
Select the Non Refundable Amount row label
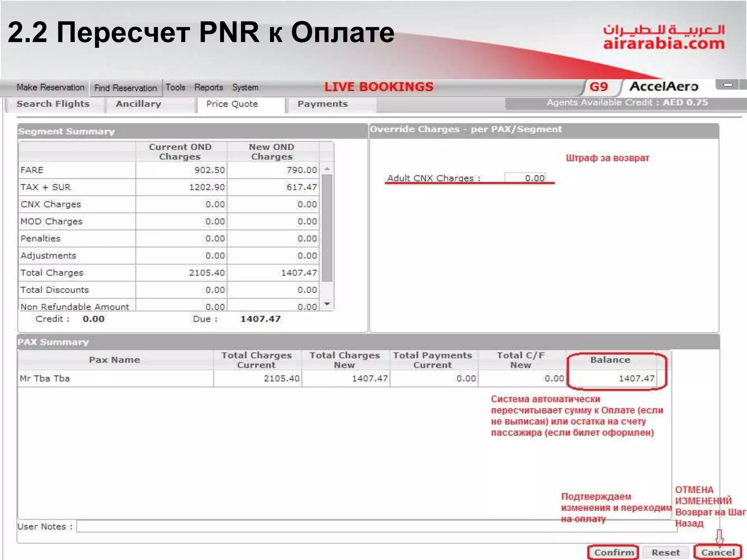(x=75, y=307)
